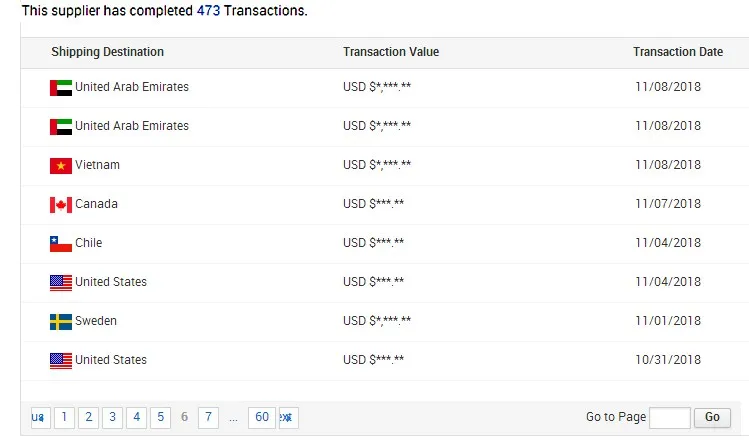Viewport: 749px width, 448px height.
Task: Click the UAE flag in the first row
Action: tap(60, 88)
